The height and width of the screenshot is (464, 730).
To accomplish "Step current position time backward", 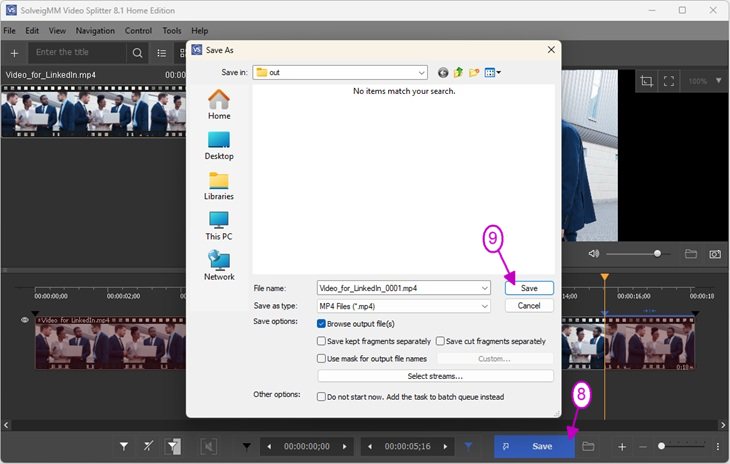I will (269, 447).
